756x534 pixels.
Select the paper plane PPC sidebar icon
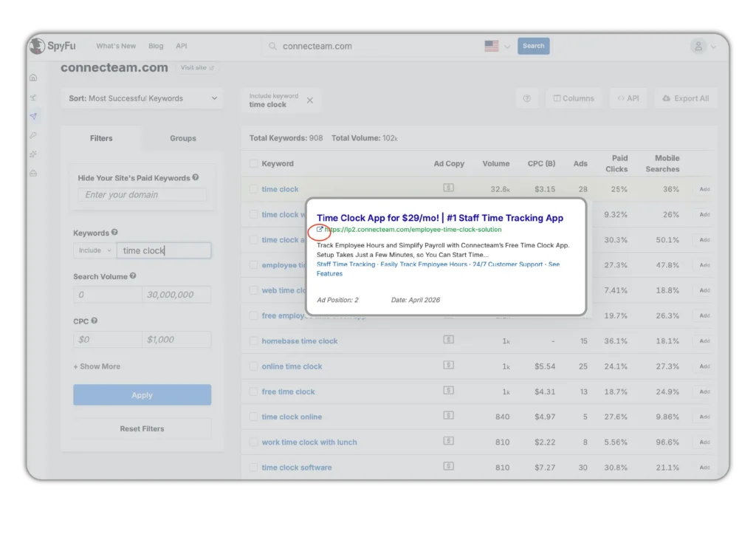coord(33,116)
